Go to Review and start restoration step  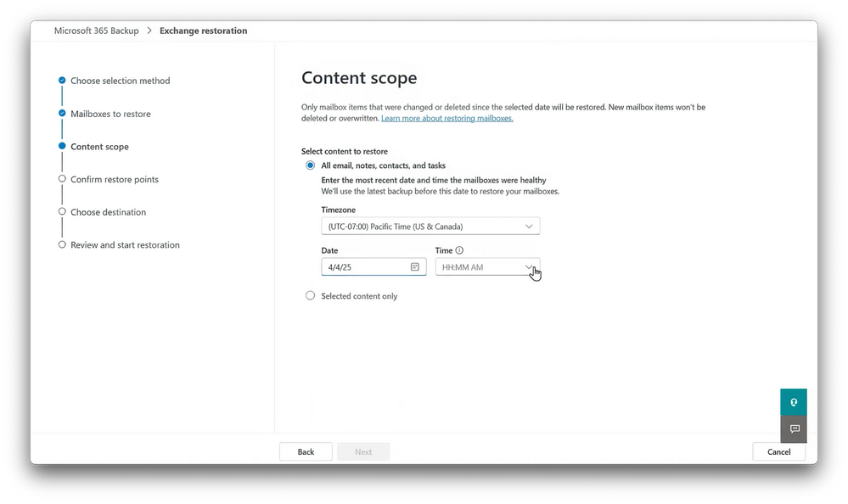125,245
